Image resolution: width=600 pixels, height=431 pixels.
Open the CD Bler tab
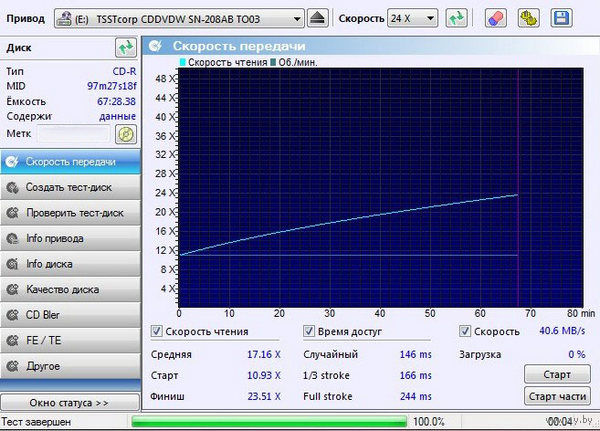70,315
